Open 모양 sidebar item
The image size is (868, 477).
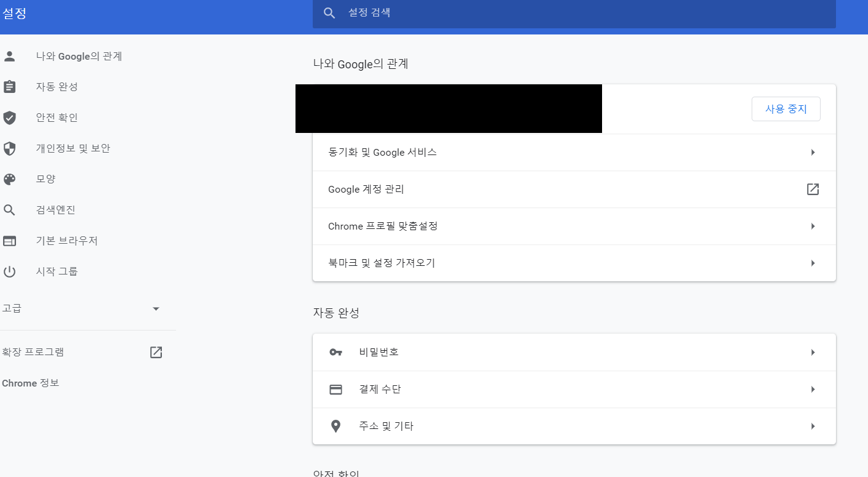tap(46, 179)
